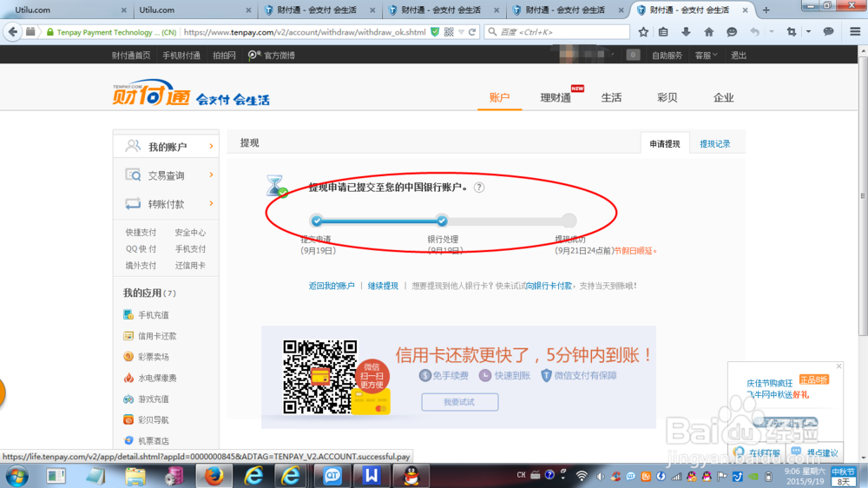The height and width of the screenshot is (488, 868).
Task: Click the 提现成功 progress end marker
Action: coord(569,221)
